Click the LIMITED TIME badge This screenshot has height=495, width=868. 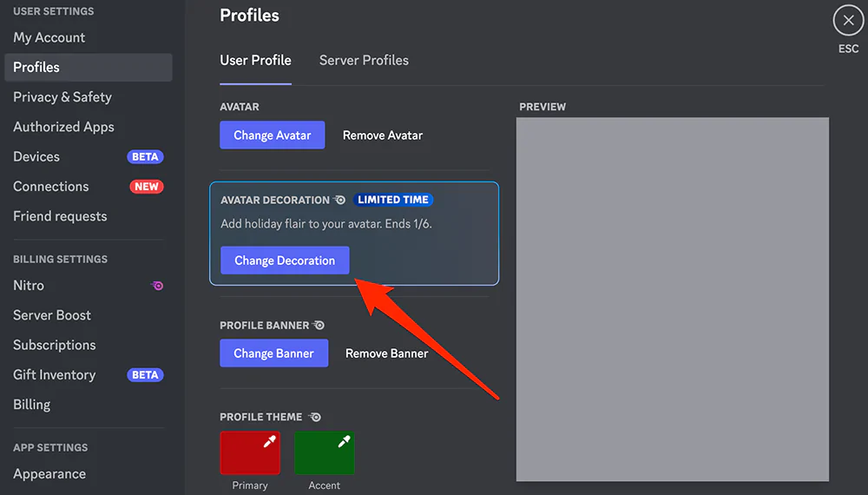393,200
